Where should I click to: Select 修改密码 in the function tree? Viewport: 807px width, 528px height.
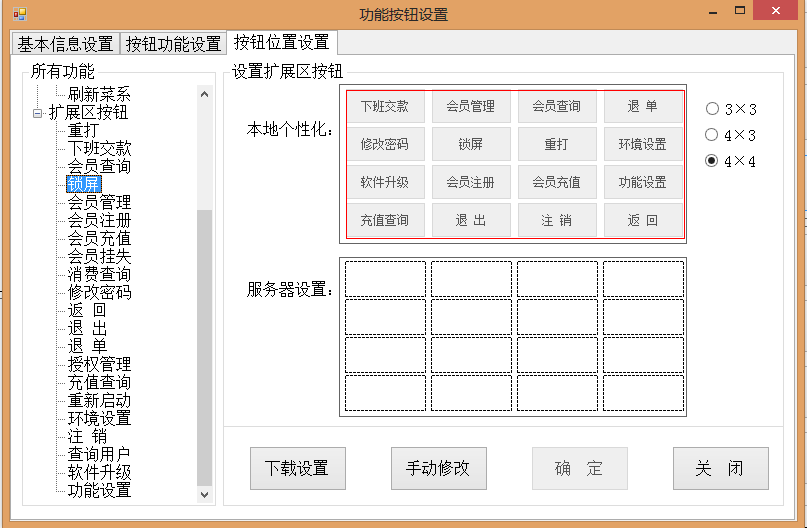click(x=99, y=292)
